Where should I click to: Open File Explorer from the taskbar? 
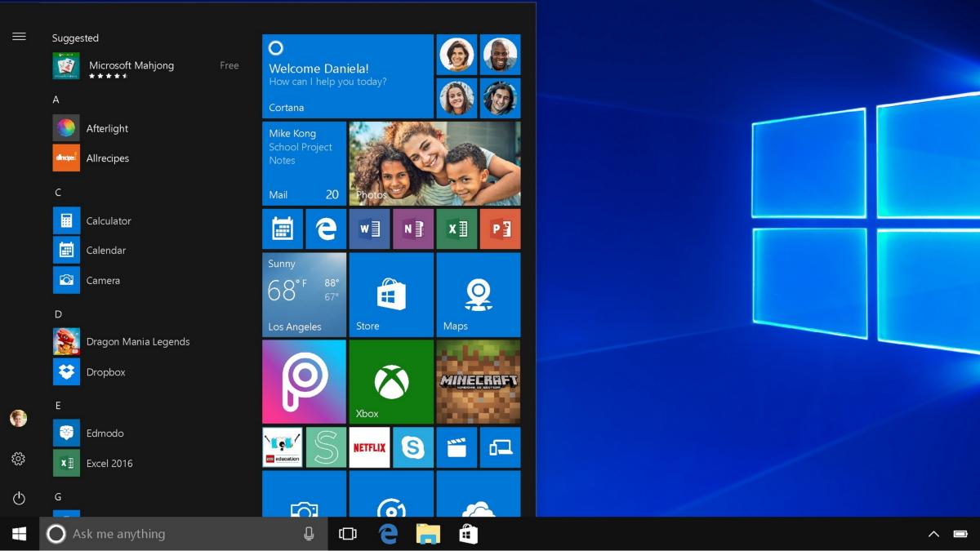tap(428, 534)
